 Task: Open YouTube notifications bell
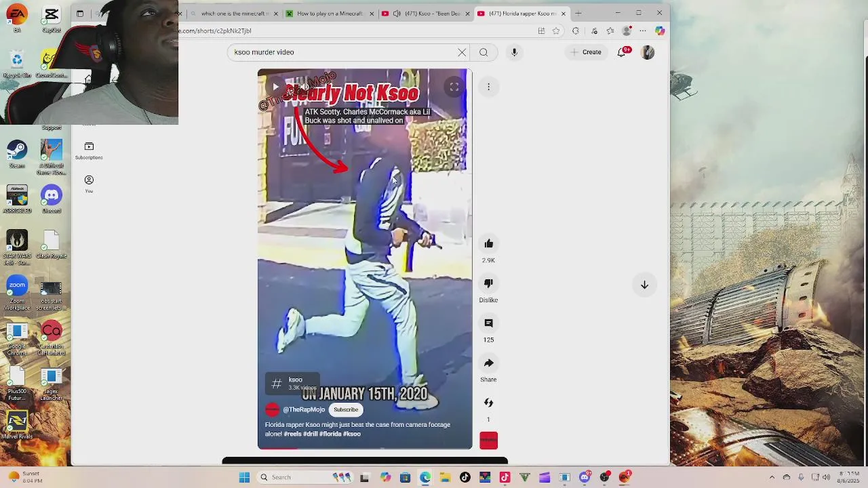[621, 52]
